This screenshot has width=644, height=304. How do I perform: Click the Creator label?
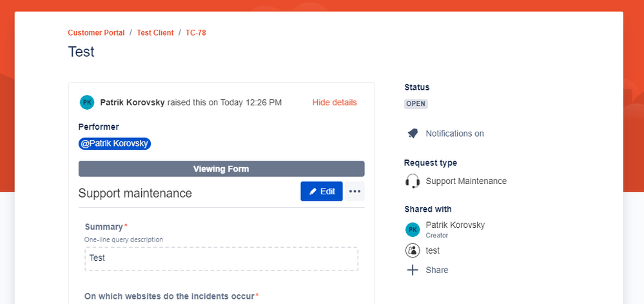(x=436, y=236)
